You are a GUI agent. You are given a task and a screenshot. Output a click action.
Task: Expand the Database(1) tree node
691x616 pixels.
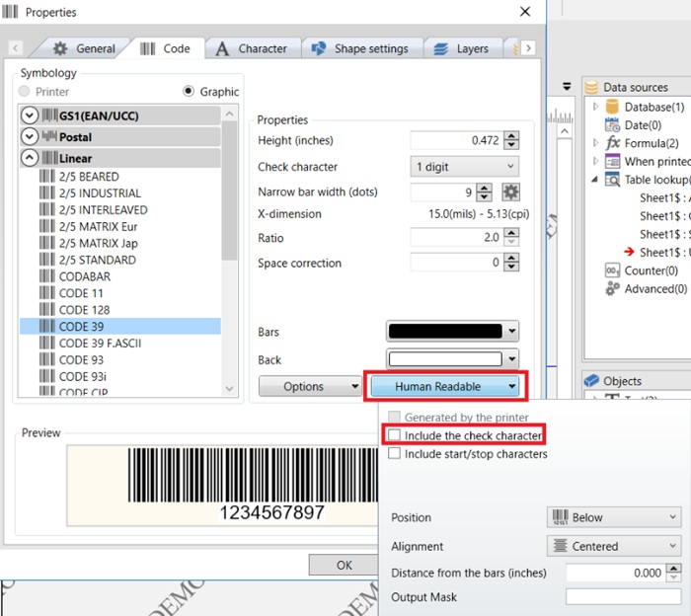coord(595,107)
